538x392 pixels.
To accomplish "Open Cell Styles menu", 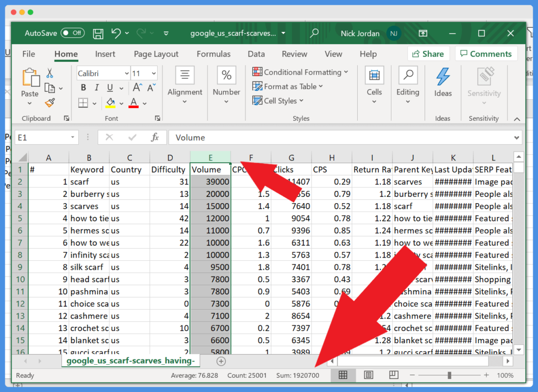I will click(x=278, y=101).
